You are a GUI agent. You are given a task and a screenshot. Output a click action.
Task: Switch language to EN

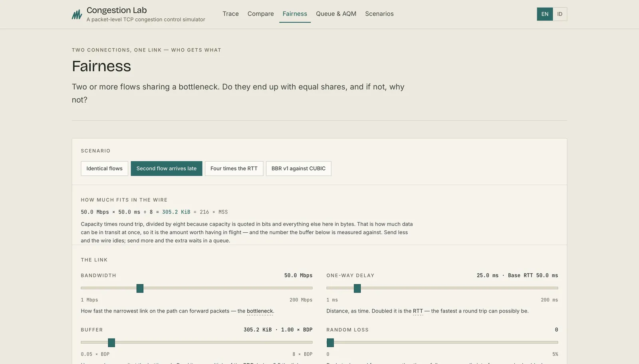(x=545, y=14)
